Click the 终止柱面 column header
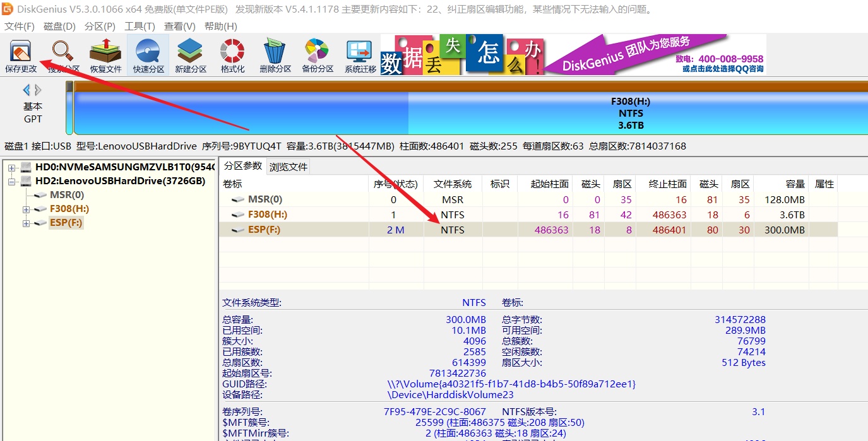868x441 pixels. pyautogui.click(x=668, y=184)
